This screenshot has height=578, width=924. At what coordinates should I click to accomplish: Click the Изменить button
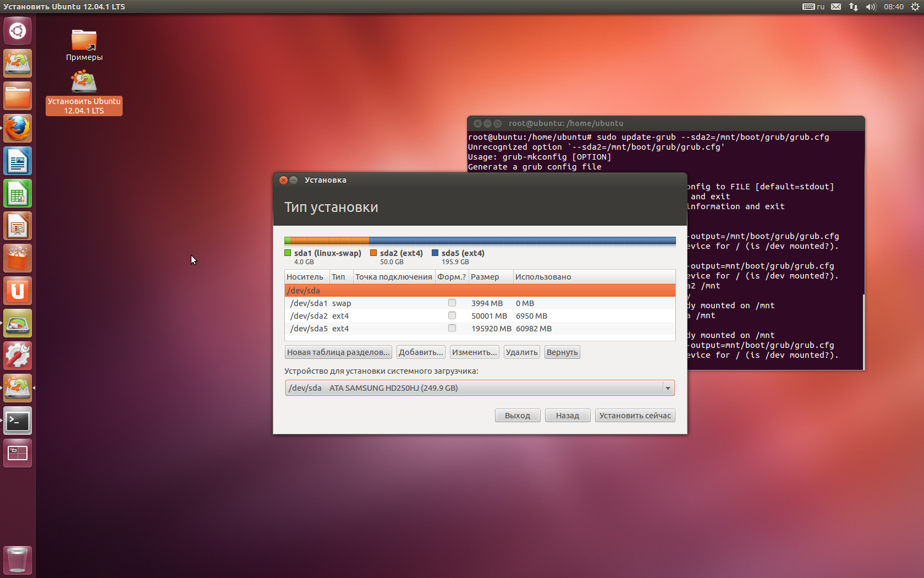[474, 352]
